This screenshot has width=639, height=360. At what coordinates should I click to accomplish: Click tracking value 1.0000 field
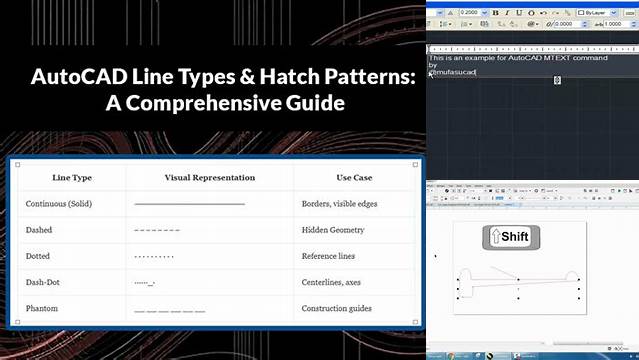(x=614, y=24)
